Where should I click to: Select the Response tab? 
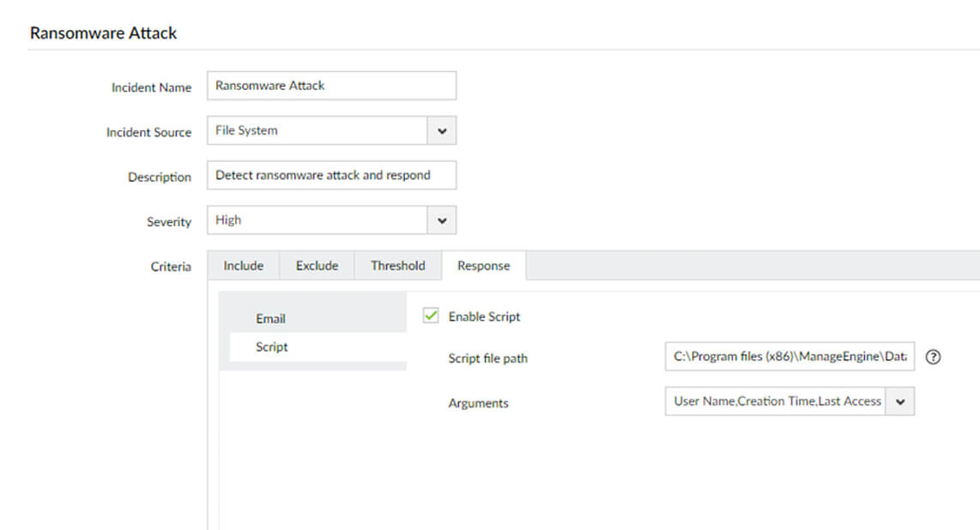click(x=483, y=266)
